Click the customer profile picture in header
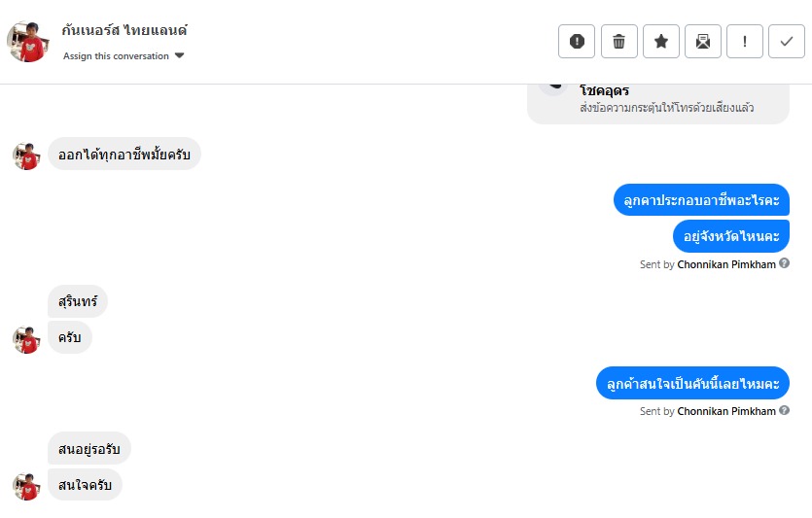 click(27, 42)
